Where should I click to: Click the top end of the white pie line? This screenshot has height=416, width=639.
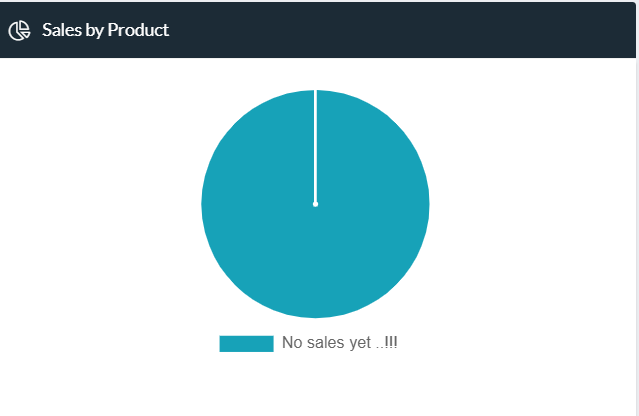pos(315,92)
